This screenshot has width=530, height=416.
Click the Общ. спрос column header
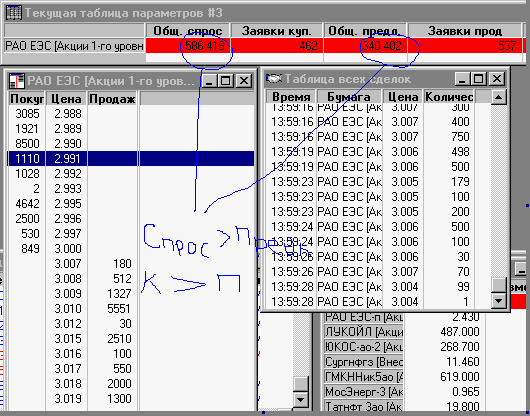point(188,31)
